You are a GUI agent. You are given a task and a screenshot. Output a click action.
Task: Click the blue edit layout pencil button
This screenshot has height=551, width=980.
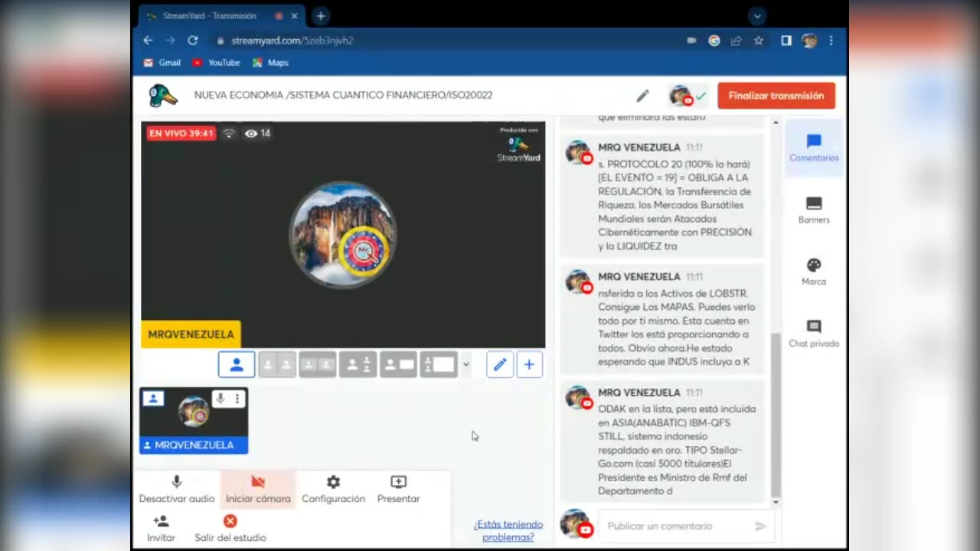[x=500, y=364]
